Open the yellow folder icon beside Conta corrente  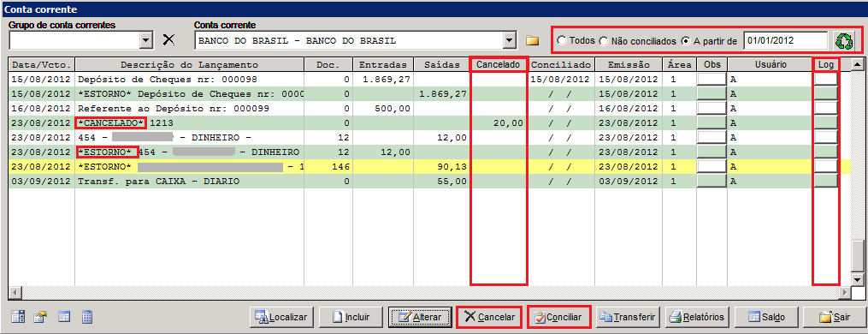click(532, 40)
